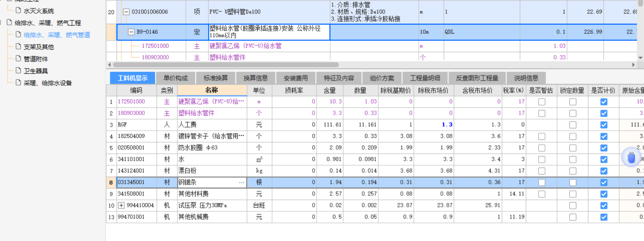The width and height of the screenshot is (644, 241).
Task: Toggle 锁定数量 for 水 row
Action: [x=573, y=160]
